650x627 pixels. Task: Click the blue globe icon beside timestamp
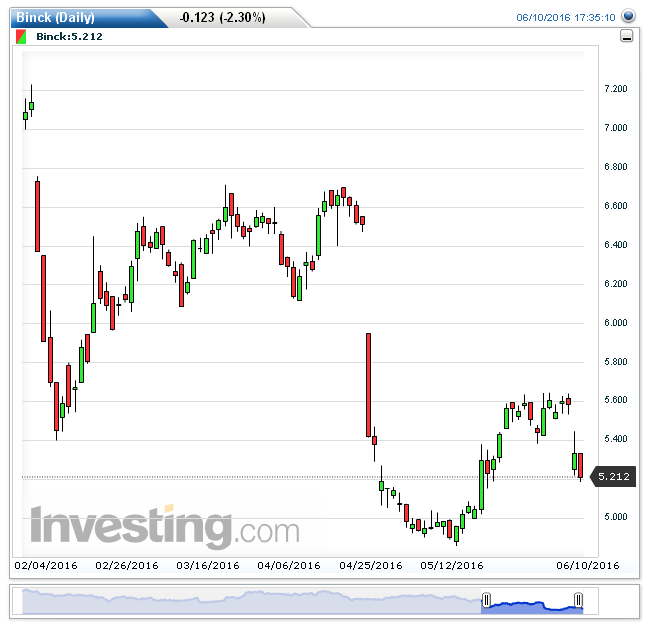tap(628, 16)
